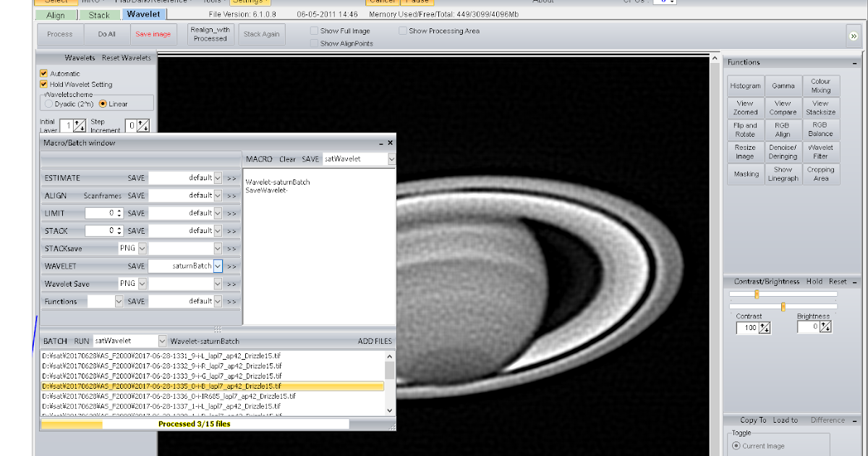Enable the Show Full Image checkbox
The height and width of the screenshot is (456, 868).
pyautogui.click(x=313, y=30)
